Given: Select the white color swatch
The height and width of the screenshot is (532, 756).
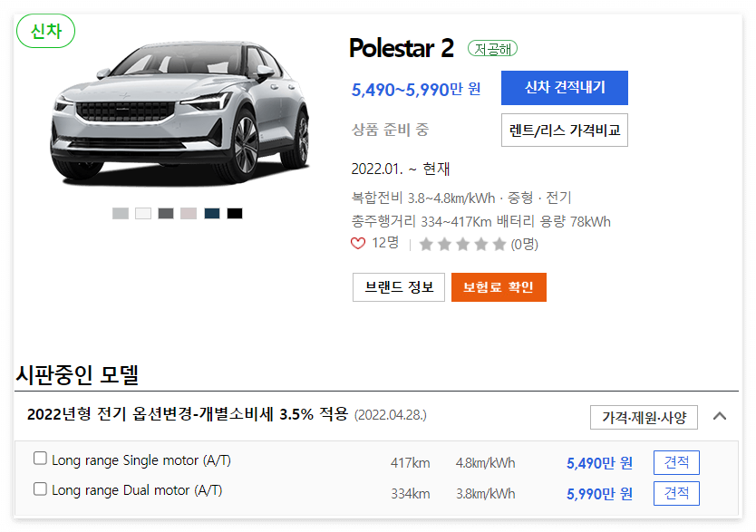Looking at the screenshot, I should 143,214.
